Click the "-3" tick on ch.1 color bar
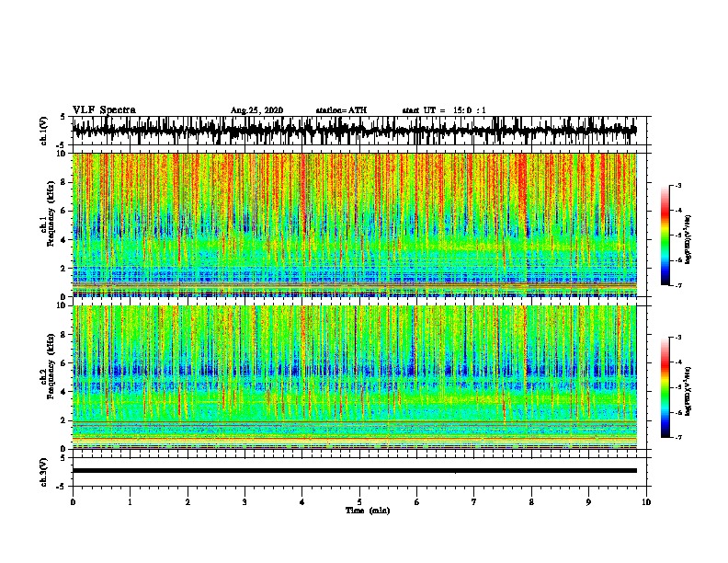The height and width of the screenshot is (563, 728). coord(678,186)
